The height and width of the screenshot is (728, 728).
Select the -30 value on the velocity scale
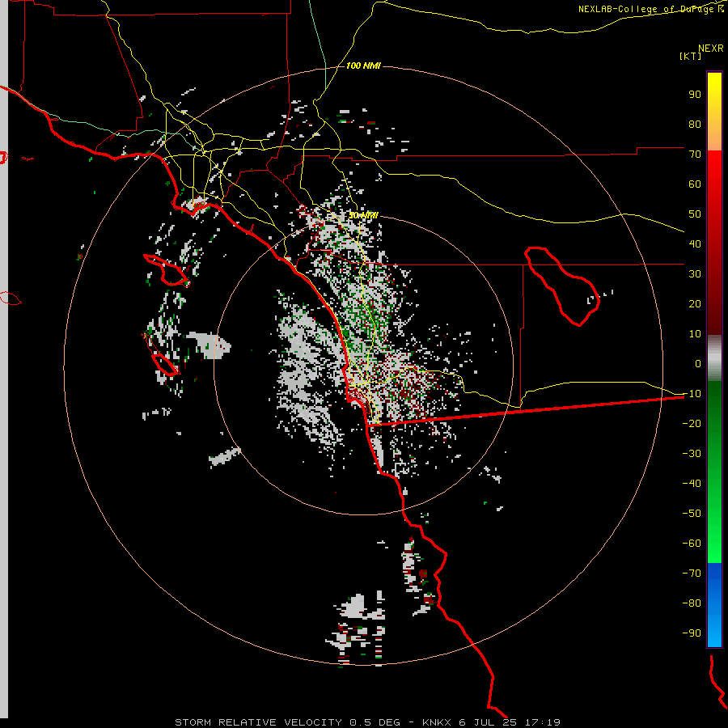coord(692,454)
